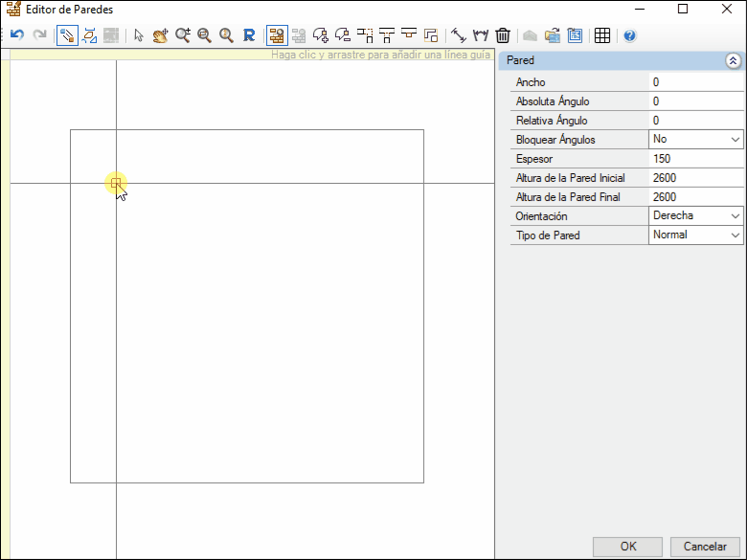
Task: Select the hand pan tool
Action: [x=161, y=35]
